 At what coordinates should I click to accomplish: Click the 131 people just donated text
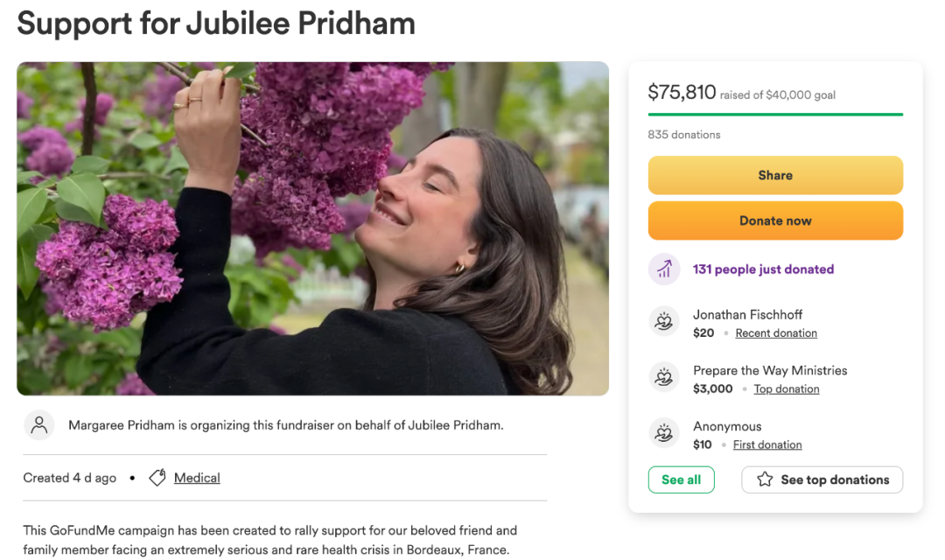pos(763,269)
